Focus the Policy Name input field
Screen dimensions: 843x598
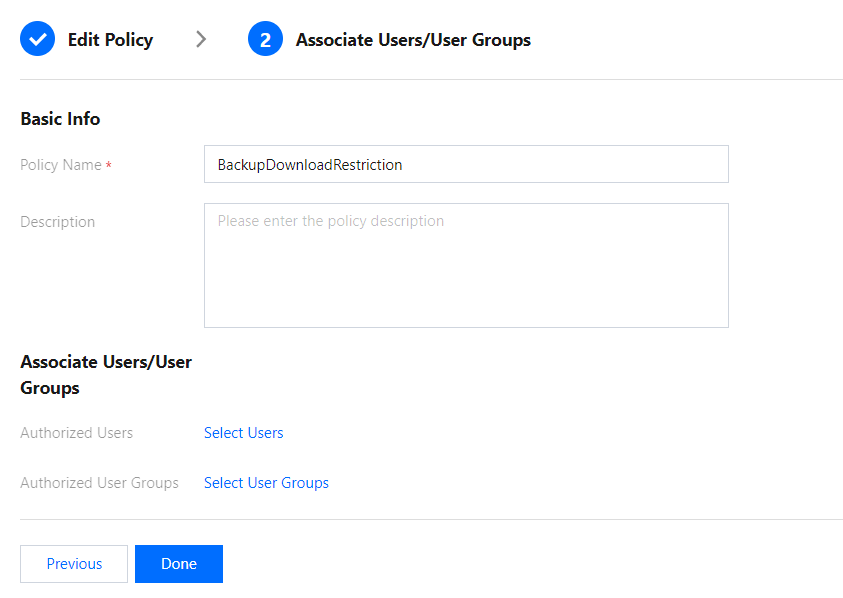[465, 164]
